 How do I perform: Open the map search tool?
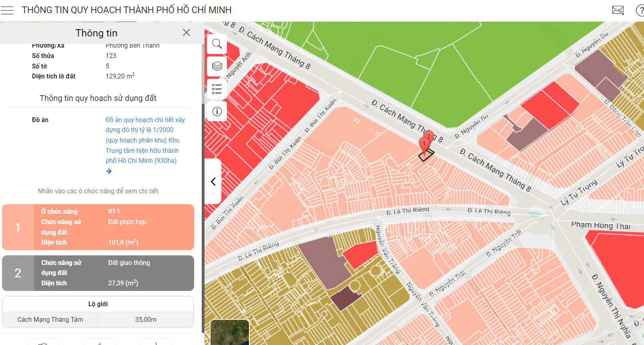(x=217, y=44)
